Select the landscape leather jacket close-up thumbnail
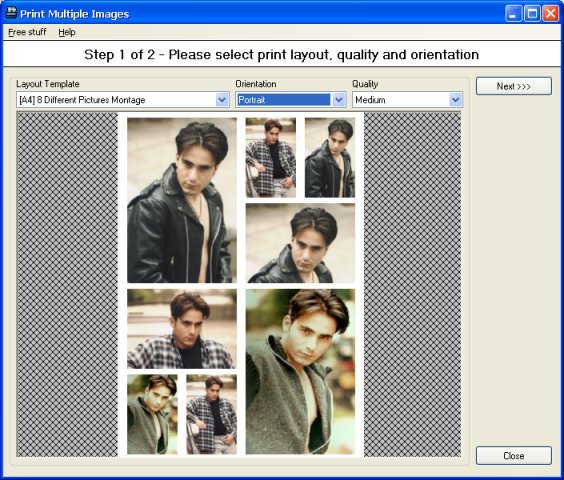Viewport: 564px width, 480px height. 300,243
